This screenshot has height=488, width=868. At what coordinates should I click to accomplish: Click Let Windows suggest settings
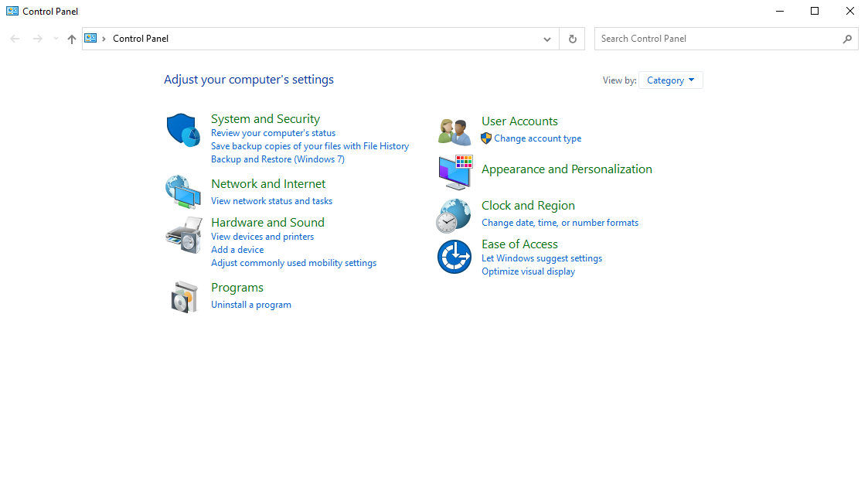pos(541,258)
